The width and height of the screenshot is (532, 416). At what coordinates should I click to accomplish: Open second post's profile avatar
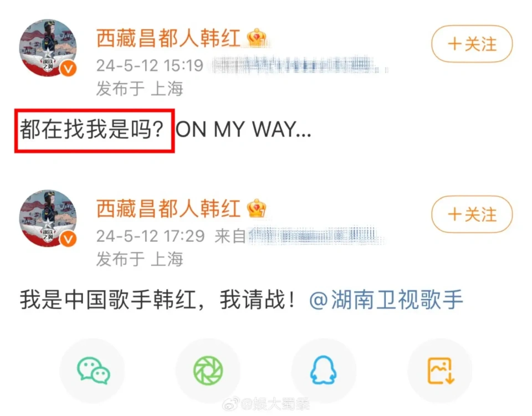pos(48,218)
